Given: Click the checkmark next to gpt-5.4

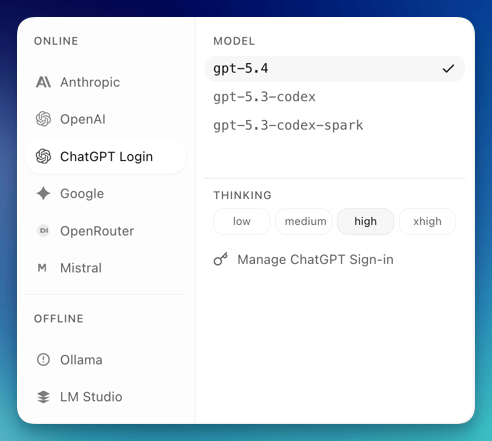Looking at the screenshot, I should (448, 69).
